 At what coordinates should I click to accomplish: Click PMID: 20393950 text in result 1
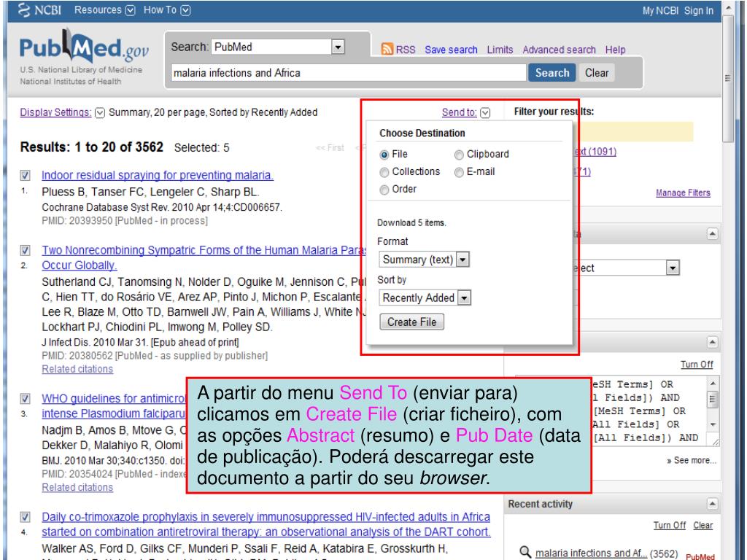click(77, 221)
